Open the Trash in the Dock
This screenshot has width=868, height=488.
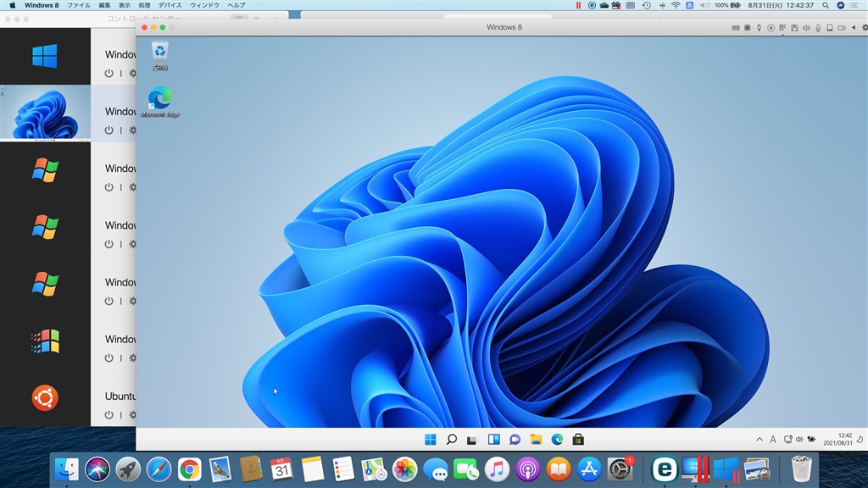click(x=801, y=469)
